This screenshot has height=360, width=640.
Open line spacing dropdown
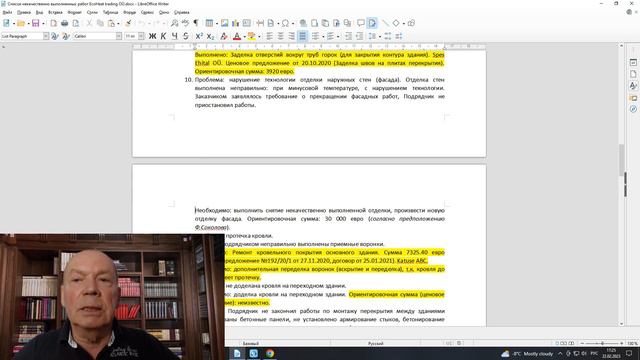(x=380, y=36)
